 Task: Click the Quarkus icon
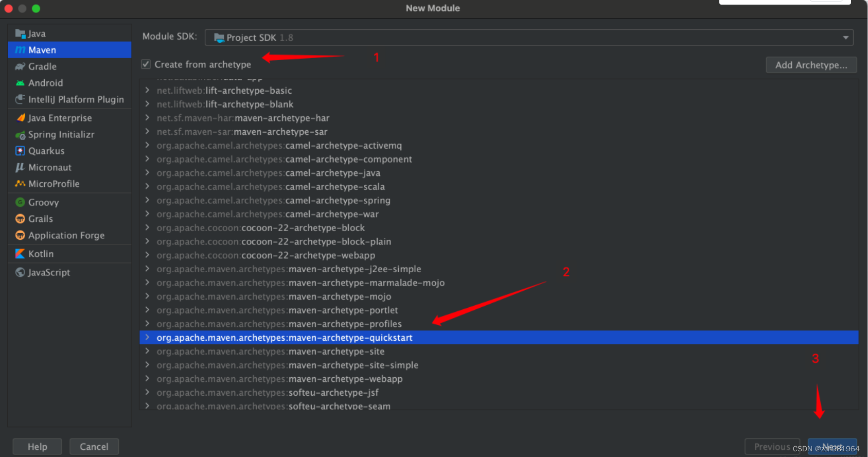[x=20, y=151]
